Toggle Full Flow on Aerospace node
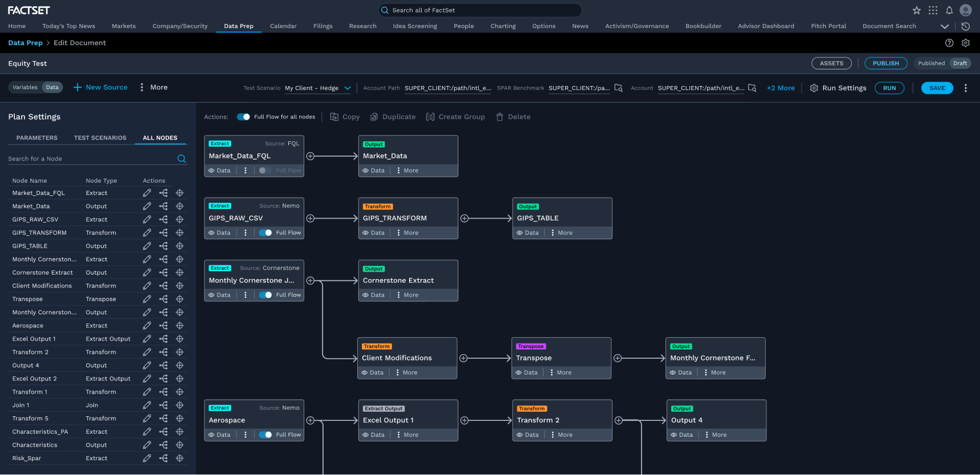Image resolution: width=980 pixels, height=475 pixels. [266, 435]
